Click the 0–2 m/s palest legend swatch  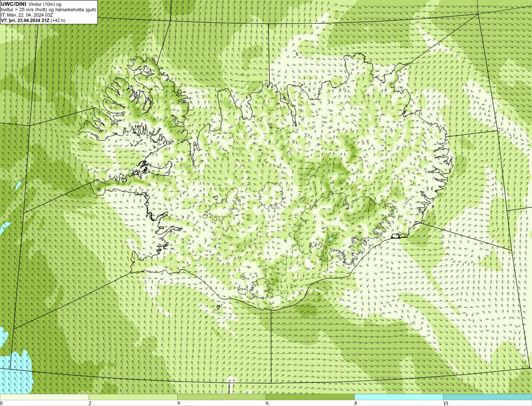44,397
